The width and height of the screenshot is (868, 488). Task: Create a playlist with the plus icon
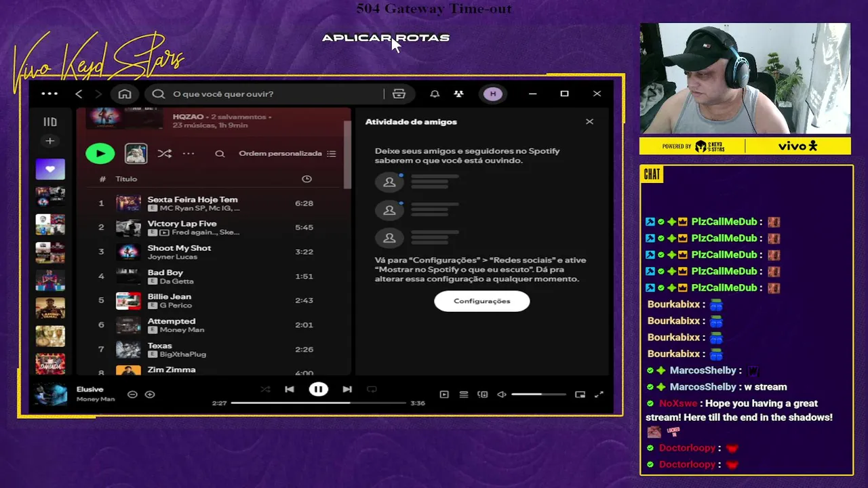coord(50,141)
